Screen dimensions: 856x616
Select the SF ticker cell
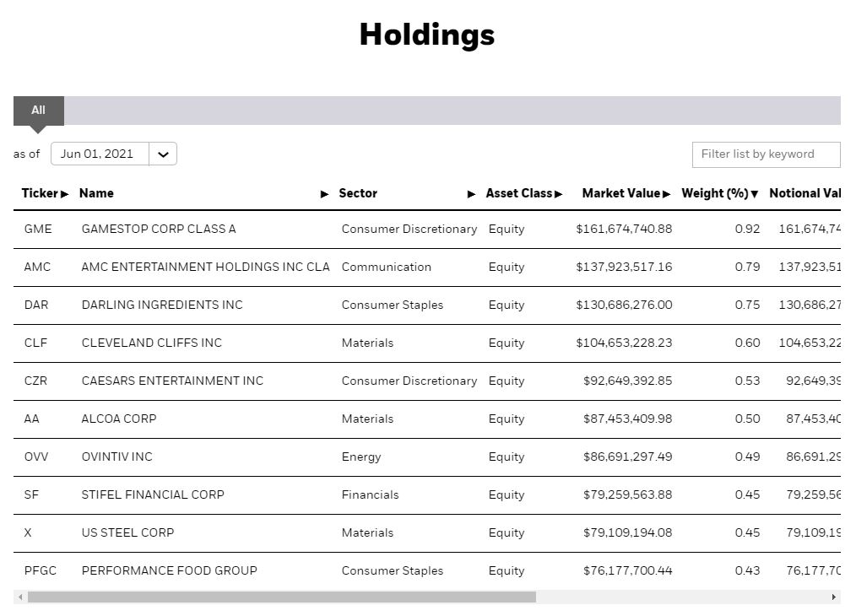(x=32, y=494)
